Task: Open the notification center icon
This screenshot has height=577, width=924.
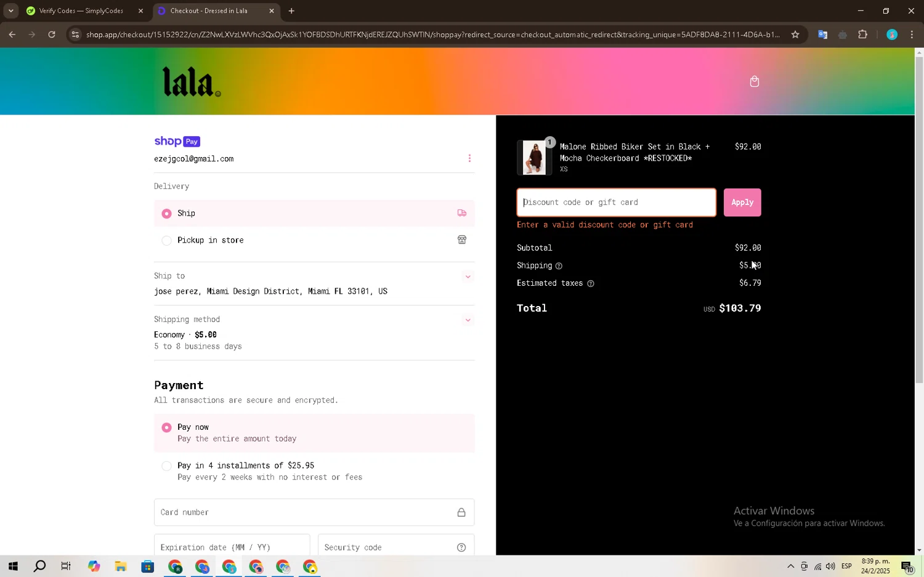Action: (x=907, y=567)
